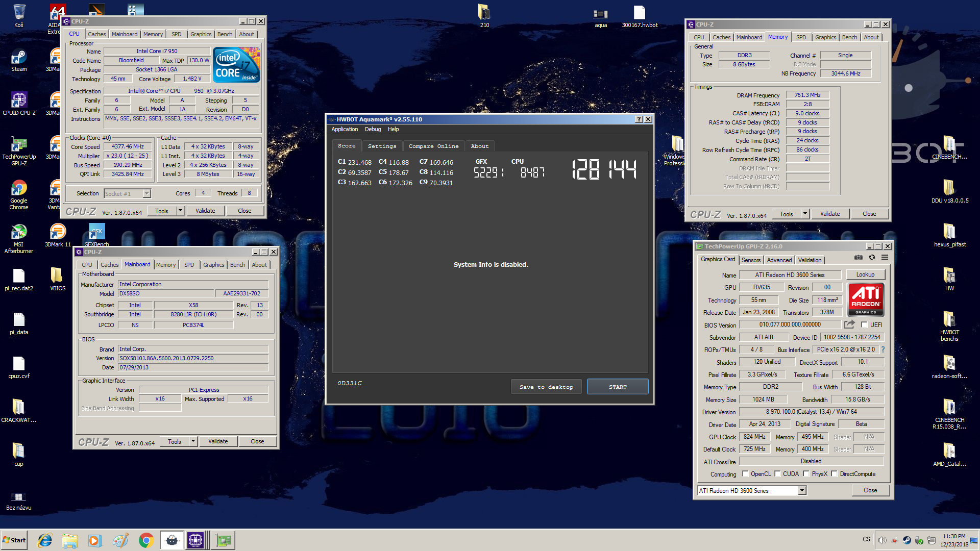Image resolution: width=980 pixels, height=551 pixels.
Task: Click the taskbar clock showing 11:30 PM
Action: coord(954,540)
